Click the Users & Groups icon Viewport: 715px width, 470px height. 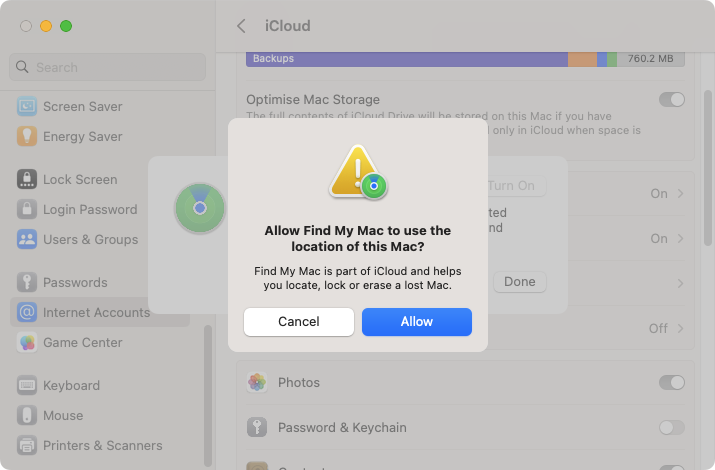pos(27,239)
